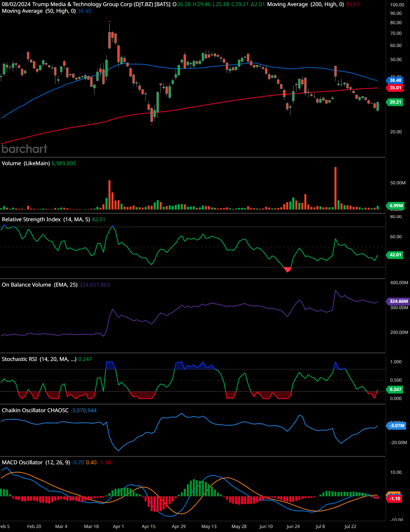Click the 1.000 Stochastic RSI axis label
Screen dimensions: 410x532
click(396, 362)
